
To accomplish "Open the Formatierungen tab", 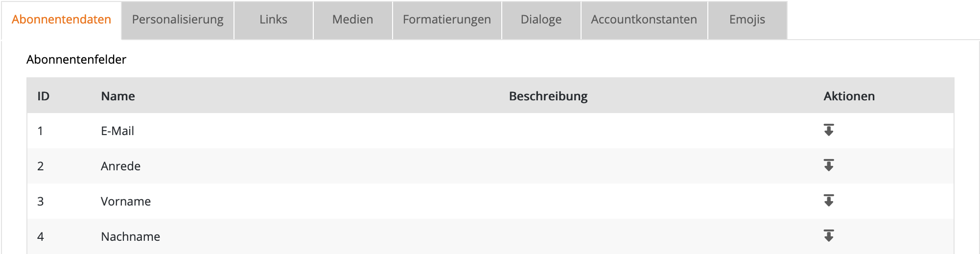I will pyautogui.click(x=446, y=20).
